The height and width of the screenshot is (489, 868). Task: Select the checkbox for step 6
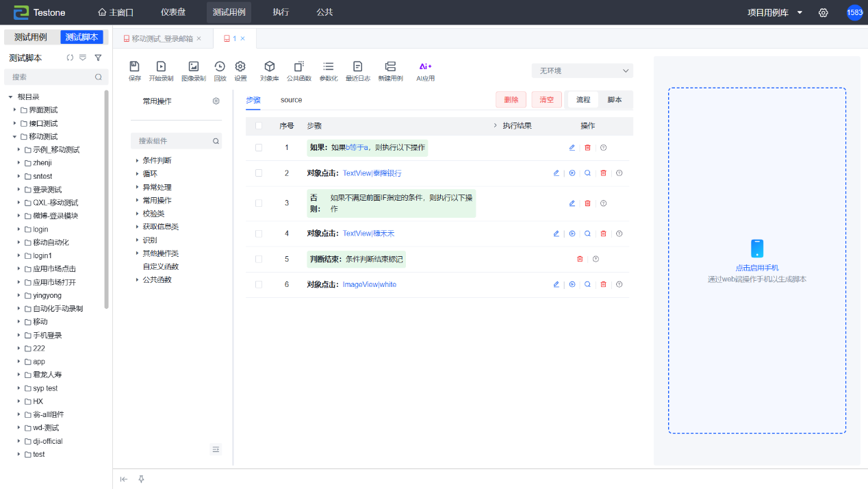[259, 285]
